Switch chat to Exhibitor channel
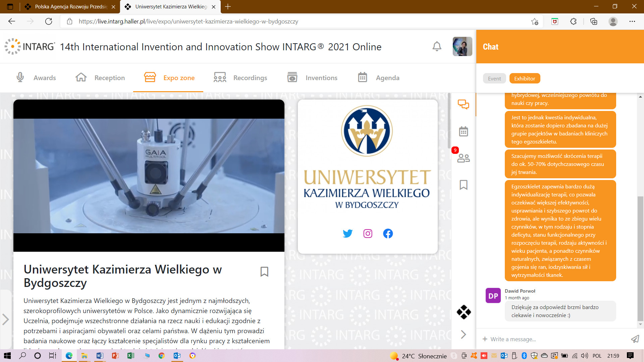The width and height of the screenshot is (644, 362). [525, 78]
